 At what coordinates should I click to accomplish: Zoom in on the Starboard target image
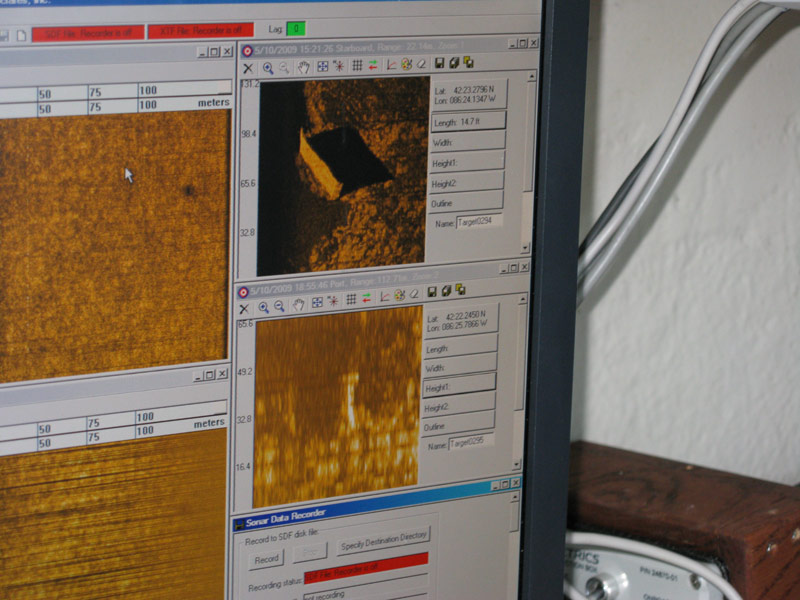268,67
